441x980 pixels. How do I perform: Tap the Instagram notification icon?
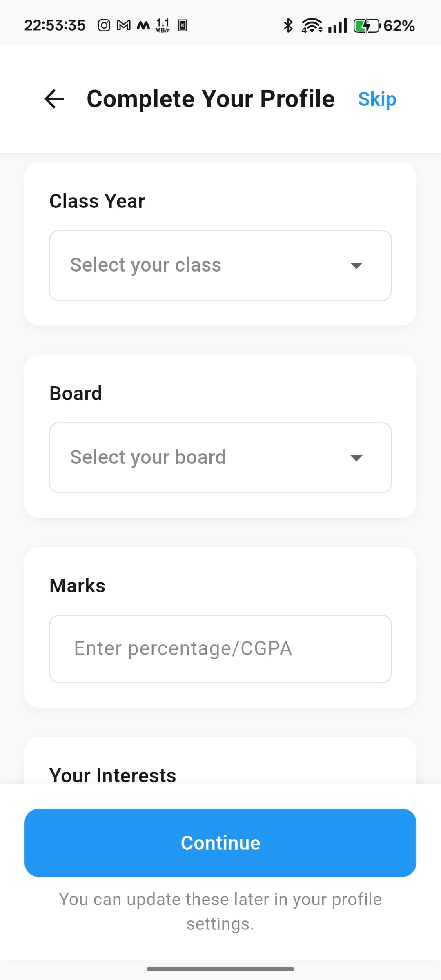tap(104, 26)
